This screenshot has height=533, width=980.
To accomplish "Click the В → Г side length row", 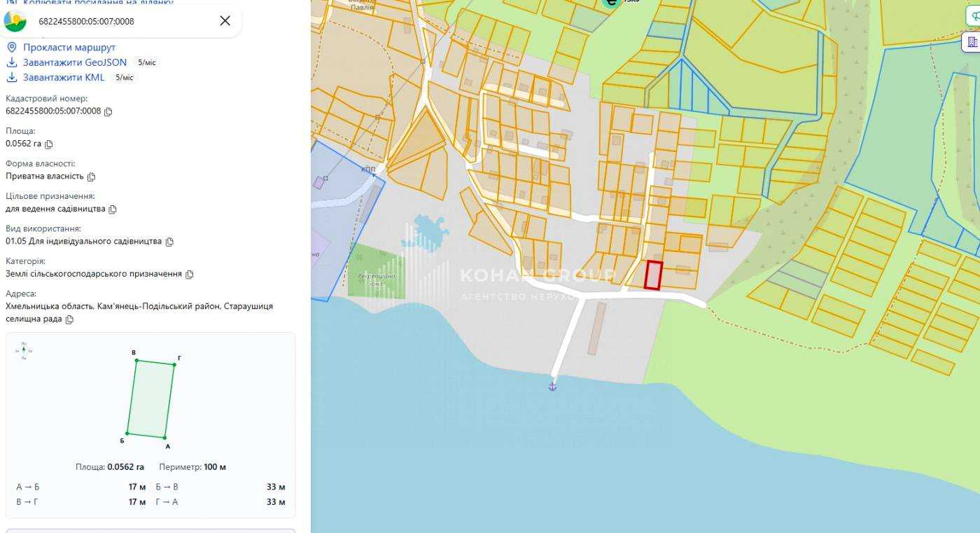I will (81, 502).
